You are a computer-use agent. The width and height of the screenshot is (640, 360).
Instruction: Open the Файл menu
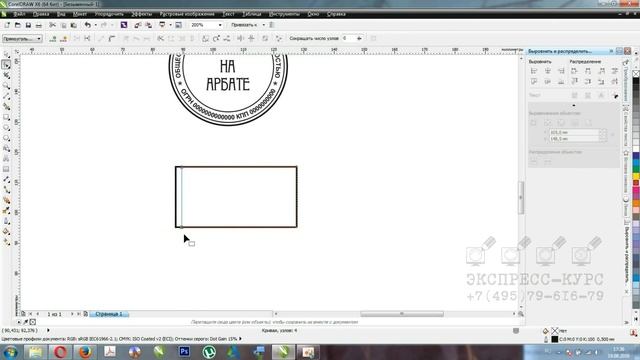click(20, 14)
